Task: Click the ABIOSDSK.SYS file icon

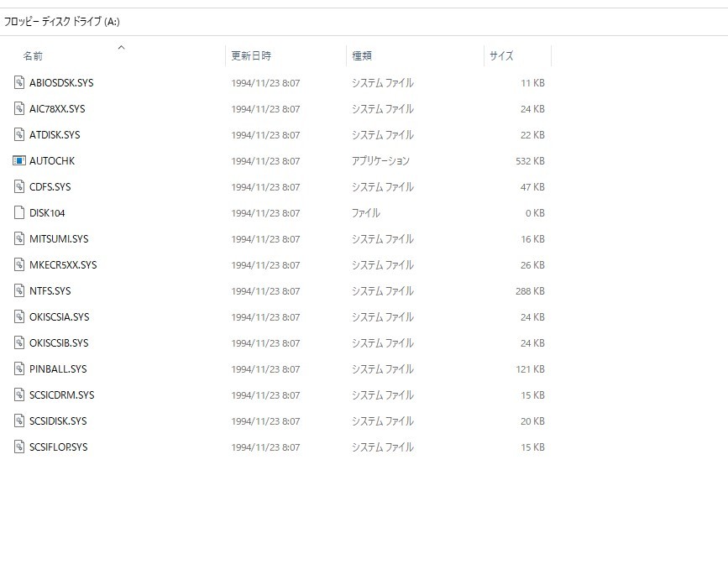Action: tap(19, 82)
